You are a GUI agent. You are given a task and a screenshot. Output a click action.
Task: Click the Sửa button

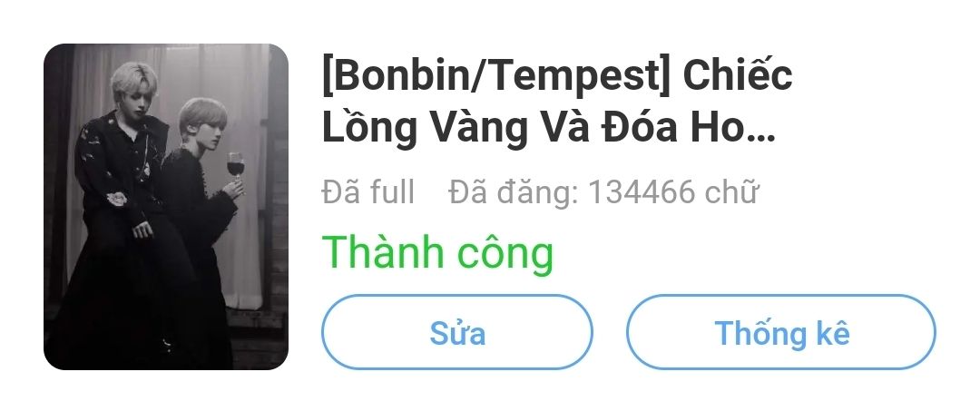tap(456, 332)
